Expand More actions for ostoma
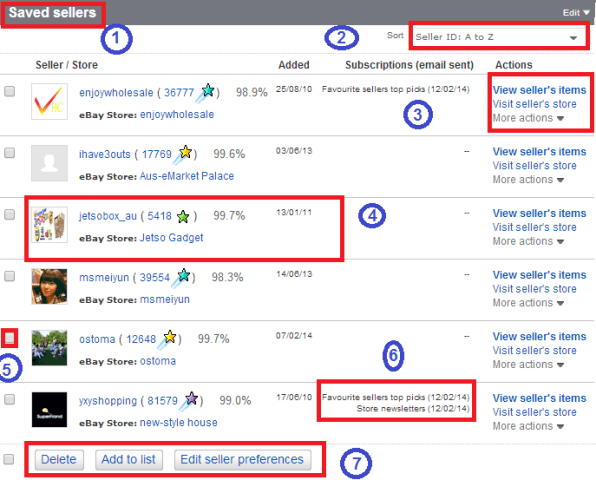This screenshot has height=480, width=596. point(528,364)
